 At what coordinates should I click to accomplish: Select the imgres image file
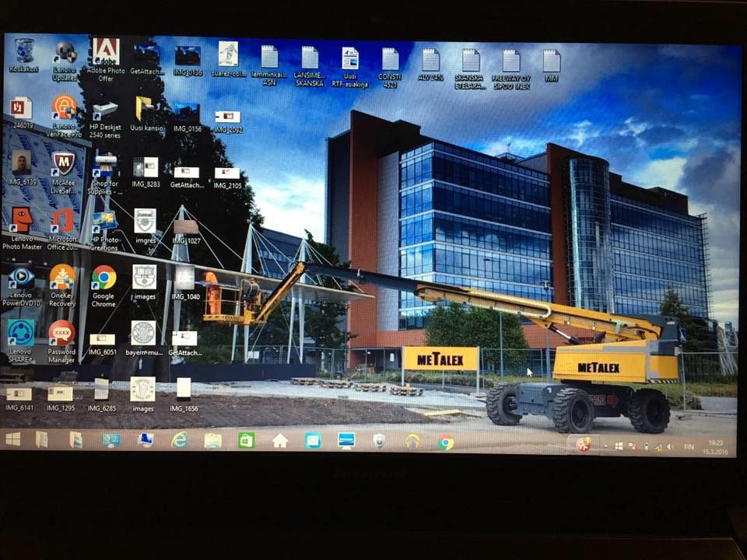(x=146, y=226)
